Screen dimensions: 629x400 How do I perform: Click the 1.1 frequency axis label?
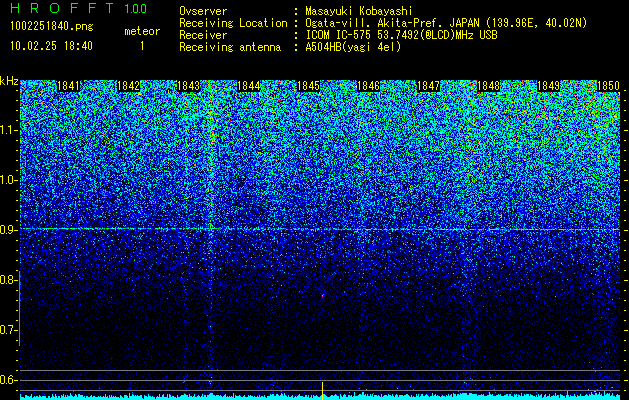[x=9, y=130]
